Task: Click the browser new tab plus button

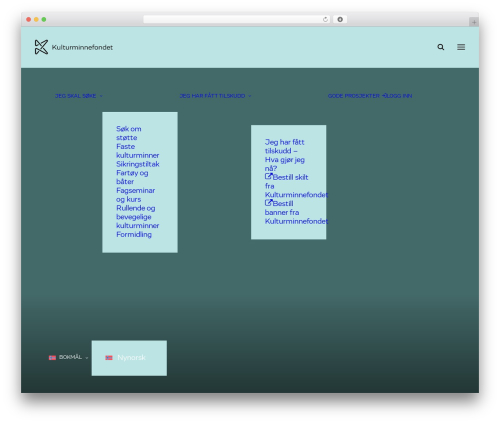Action: (474, 22)
